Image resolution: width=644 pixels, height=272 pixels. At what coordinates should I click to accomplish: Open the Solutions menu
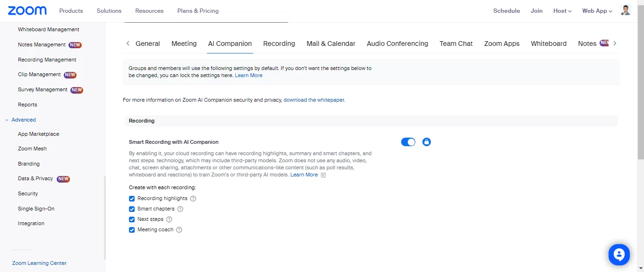tap(109, 10)
